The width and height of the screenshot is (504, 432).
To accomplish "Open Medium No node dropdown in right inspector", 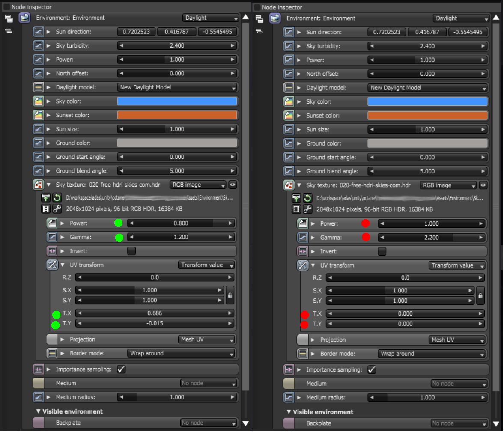I will (459, 384).
